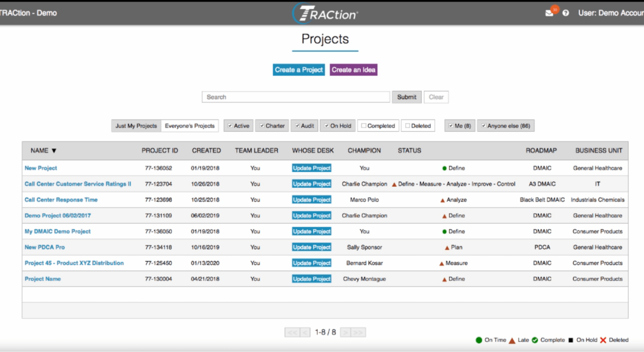Enable the Completed filter checkbox
The height and width of the screenshot is (352, 644).
click(364, 125)
